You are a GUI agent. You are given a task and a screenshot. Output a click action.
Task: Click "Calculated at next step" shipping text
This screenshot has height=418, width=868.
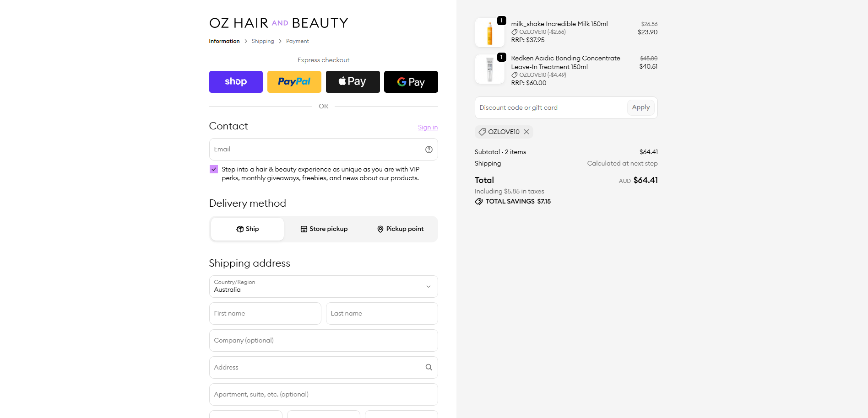click(623, 164)
